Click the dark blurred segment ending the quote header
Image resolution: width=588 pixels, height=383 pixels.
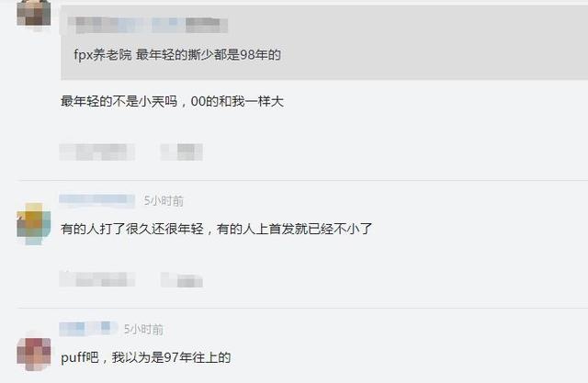pyautogui.click(x=207, y=26)
